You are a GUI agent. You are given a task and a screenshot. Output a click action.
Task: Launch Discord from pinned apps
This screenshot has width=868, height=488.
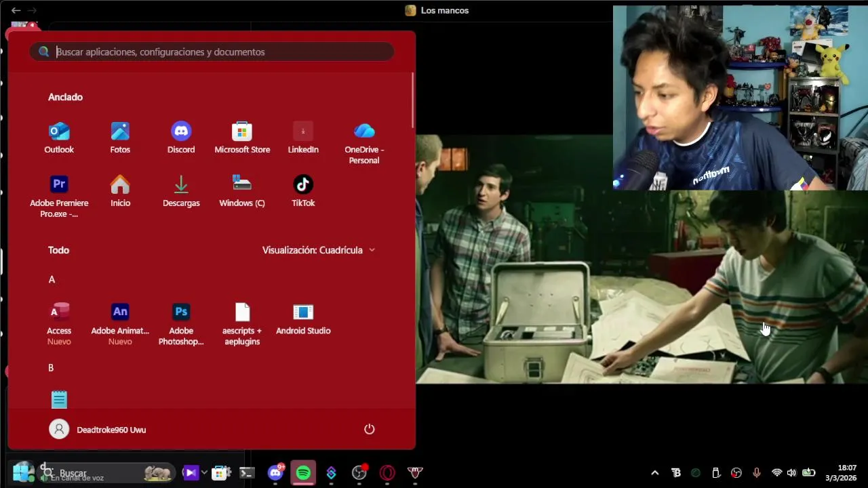click(181, 138)
